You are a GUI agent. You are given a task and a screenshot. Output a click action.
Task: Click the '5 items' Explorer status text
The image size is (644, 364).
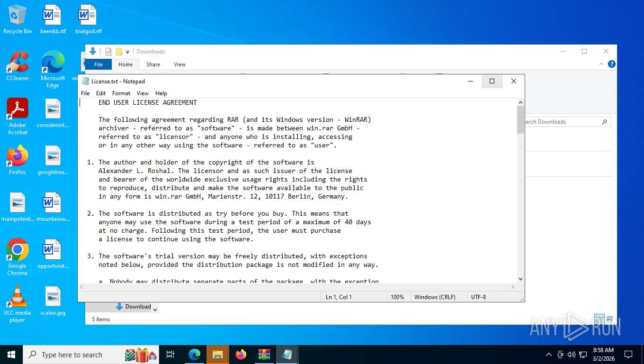click(101, 319)
